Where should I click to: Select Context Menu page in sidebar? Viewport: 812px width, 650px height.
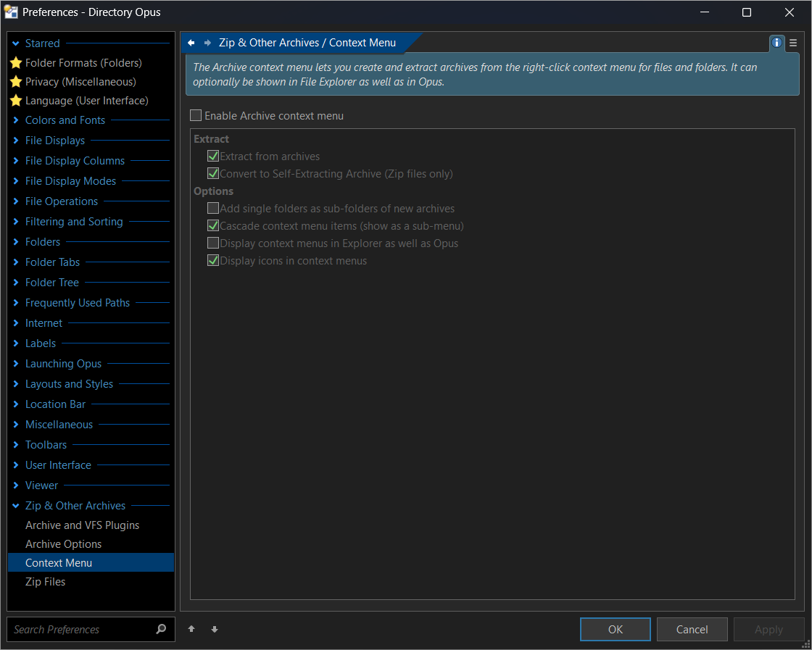(91, 562)
